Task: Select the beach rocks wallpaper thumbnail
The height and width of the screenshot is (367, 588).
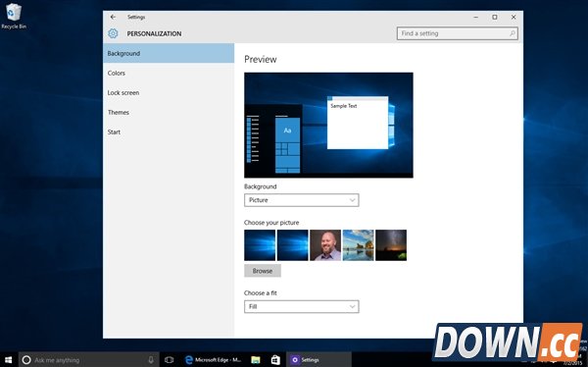Action: 358,245
